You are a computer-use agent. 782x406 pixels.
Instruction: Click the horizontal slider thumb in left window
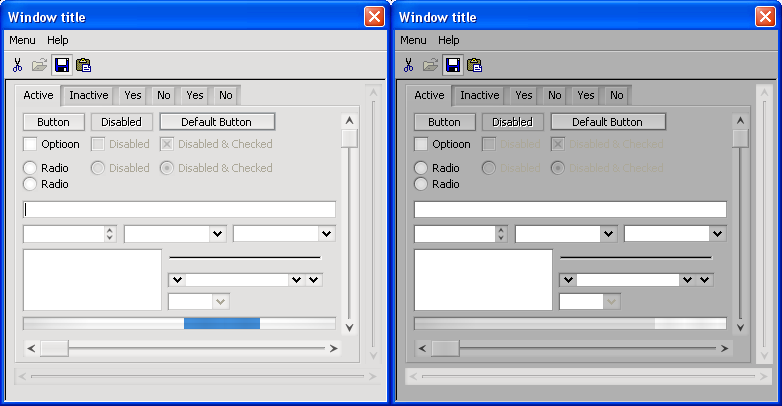click(x=54, y=348)
